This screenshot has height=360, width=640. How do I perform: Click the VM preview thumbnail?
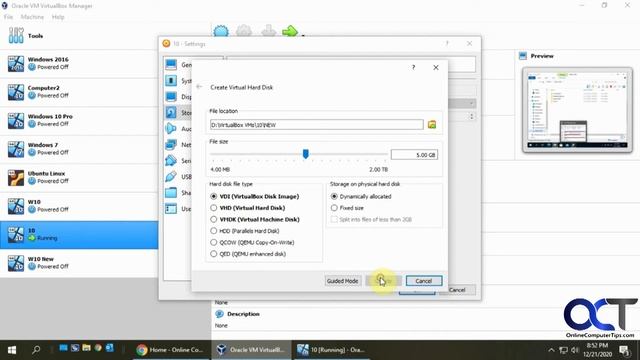tap(577, 110)
